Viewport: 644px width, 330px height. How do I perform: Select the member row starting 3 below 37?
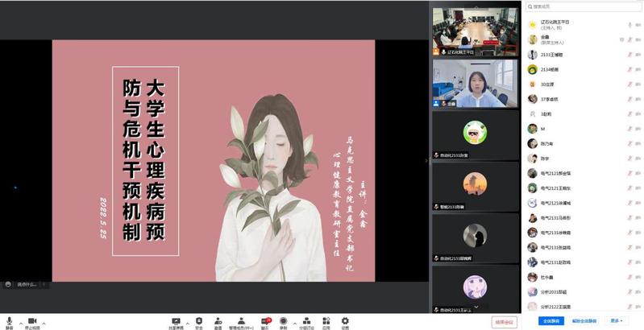tap(584, 114)
